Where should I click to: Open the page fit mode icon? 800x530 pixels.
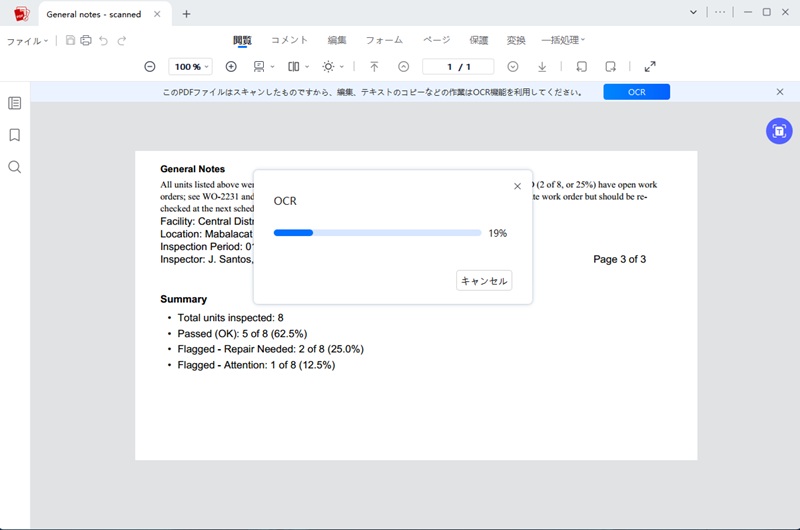coord(259,66)
